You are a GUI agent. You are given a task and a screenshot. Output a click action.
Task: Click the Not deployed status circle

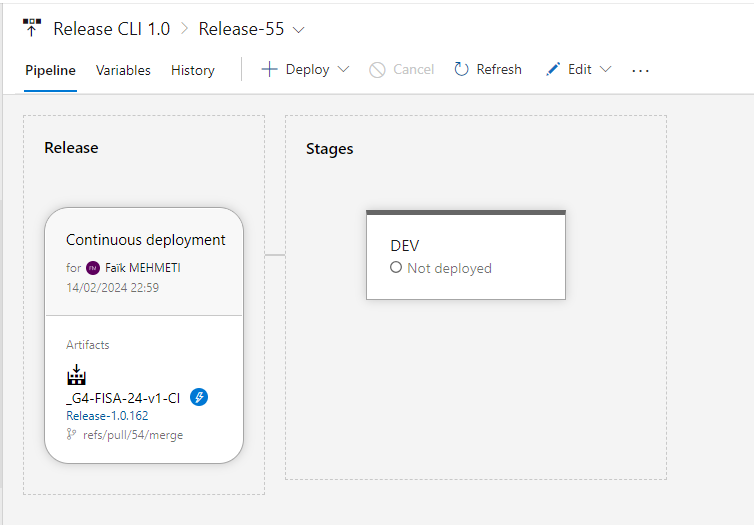point(396,268)
